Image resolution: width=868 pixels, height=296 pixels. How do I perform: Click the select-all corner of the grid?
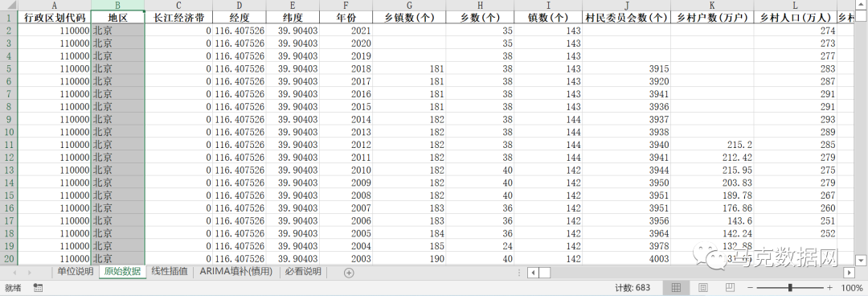tap(9, 5)
